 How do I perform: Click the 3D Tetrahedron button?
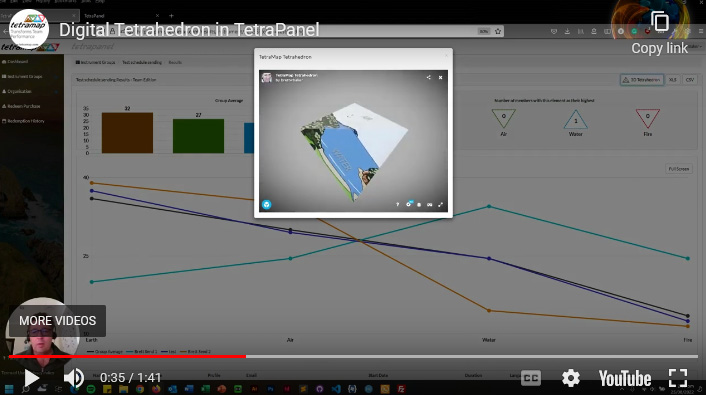click(642, 80)
